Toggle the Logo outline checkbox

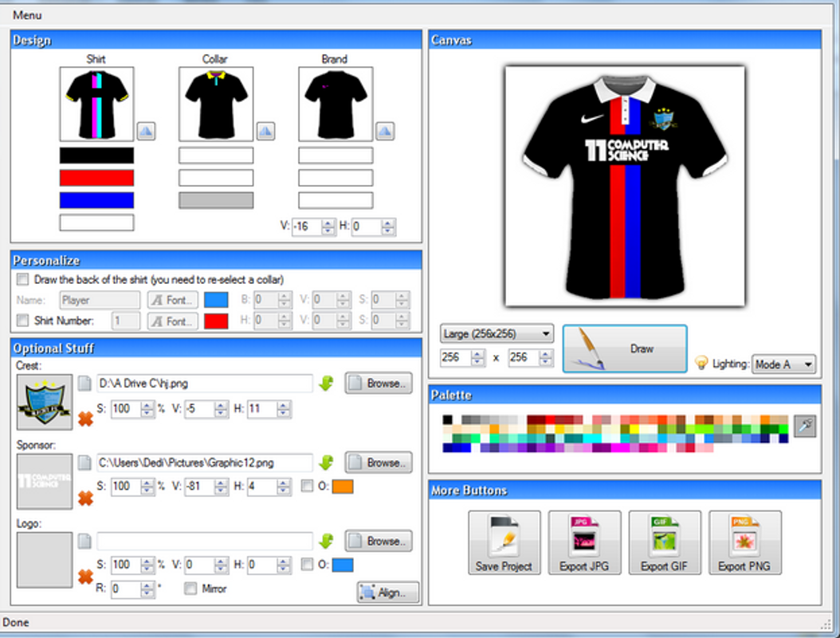point(307,565)
